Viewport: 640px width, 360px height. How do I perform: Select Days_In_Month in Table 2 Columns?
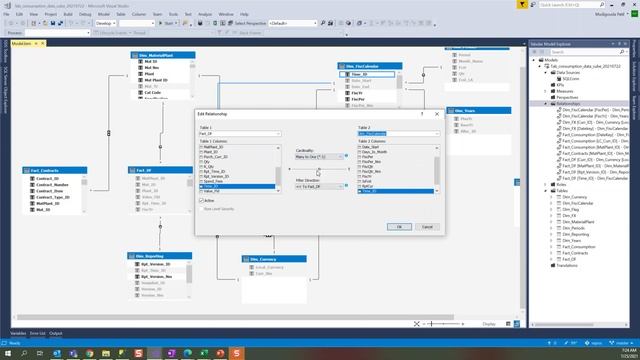click(x=374, y=152)
